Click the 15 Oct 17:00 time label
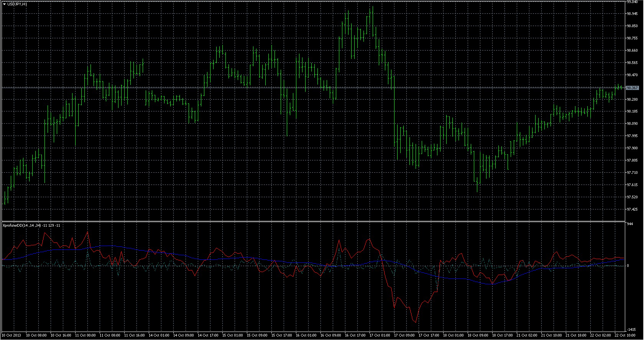 282,335
